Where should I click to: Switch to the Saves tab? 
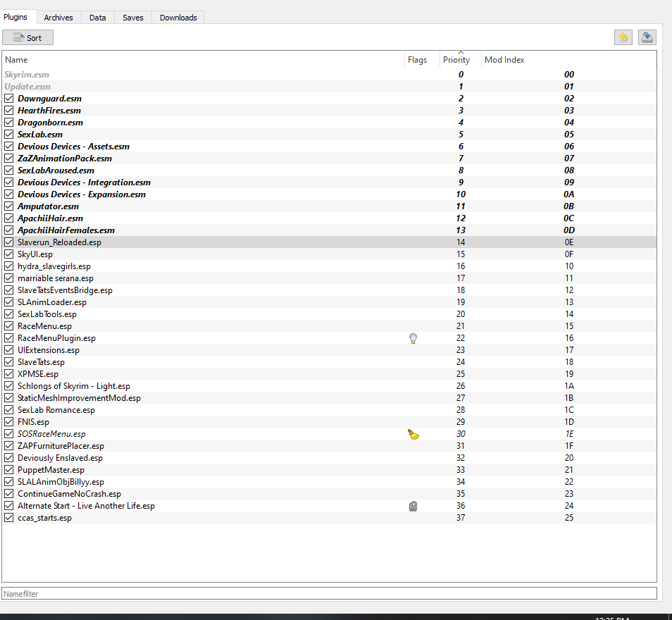click(x=133, y=18)
